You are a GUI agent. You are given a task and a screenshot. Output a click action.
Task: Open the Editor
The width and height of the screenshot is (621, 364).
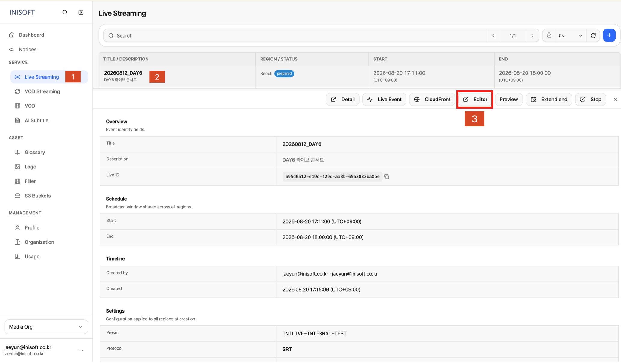click(475, 99)
